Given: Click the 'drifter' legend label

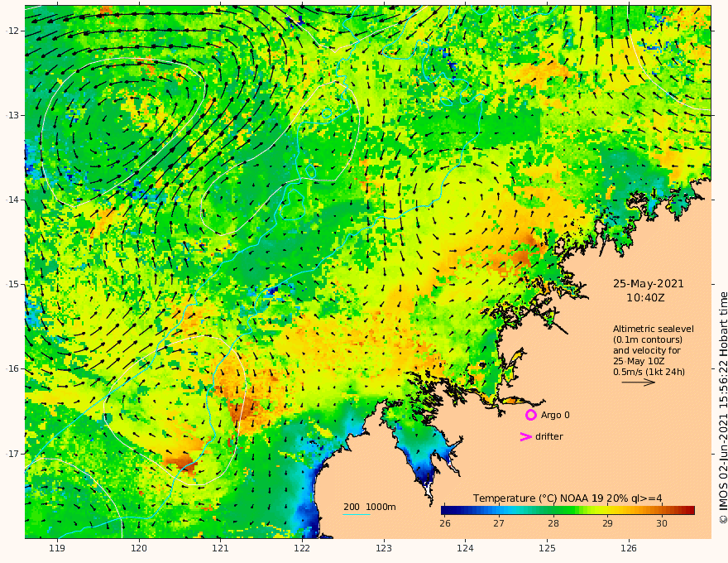Looking at the screenshot, I should pyautogui.click(x=548, y=436).
